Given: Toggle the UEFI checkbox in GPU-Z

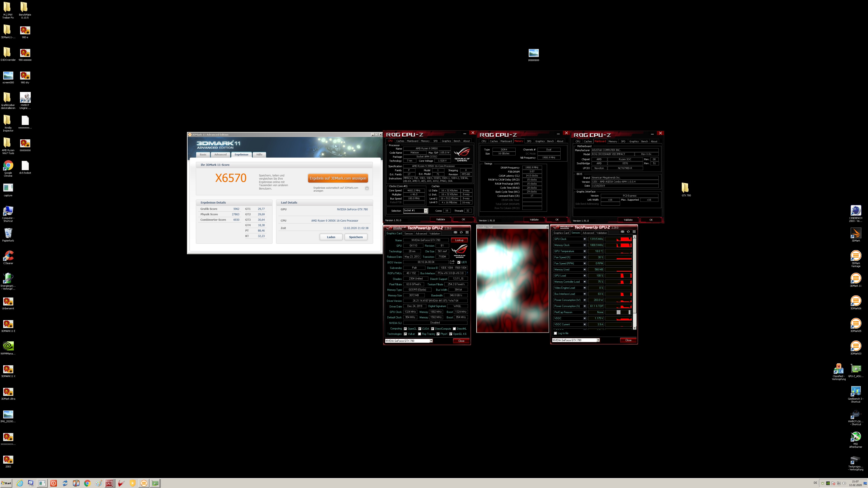Looking at the screenshot, I should coord(459,262).
